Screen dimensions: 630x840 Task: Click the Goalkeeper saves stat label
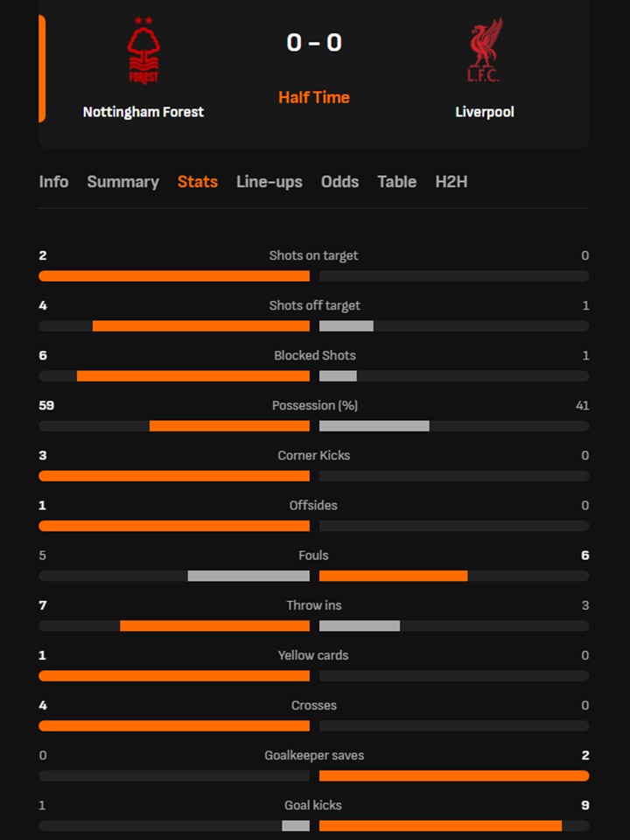coord(314,755)
